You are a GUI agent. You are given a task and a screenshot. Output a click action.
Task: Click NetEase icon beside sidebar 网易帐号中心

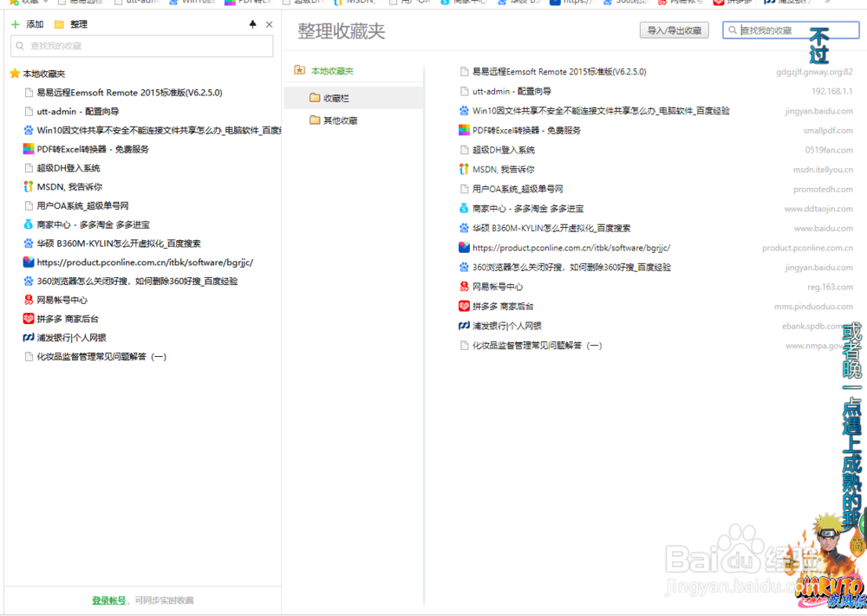pos(29,300)
